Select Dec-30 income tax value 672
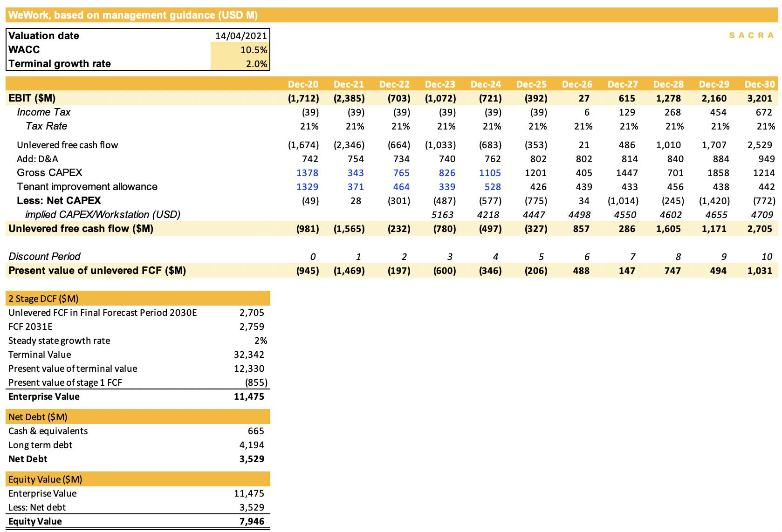Viewport: 782px width, 532px height. (x=764, y=112)
